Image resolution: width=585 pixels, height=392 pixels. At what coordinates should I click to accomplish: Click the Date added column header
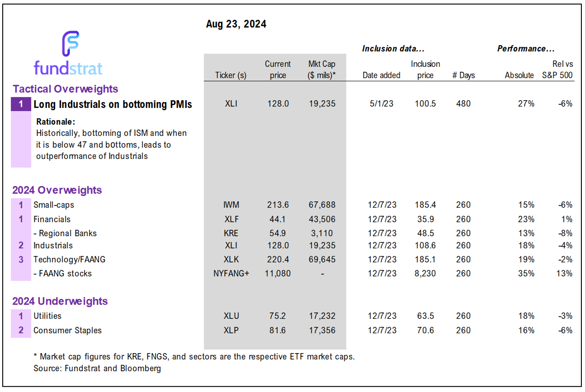pos(381,75)
